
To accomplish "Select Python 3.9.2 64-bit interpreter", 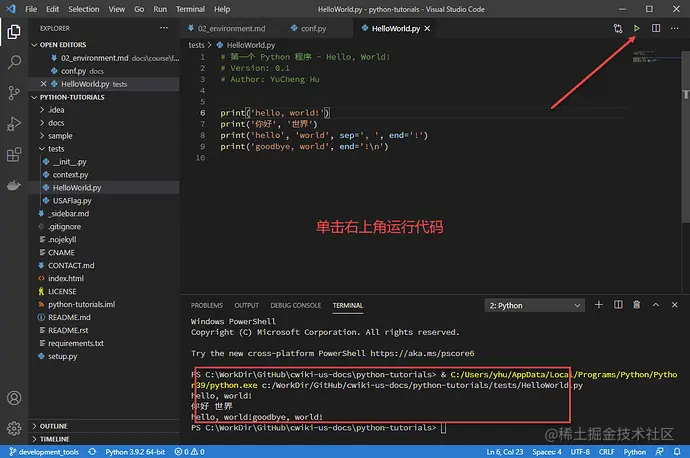I will click(x=135, y=451).
